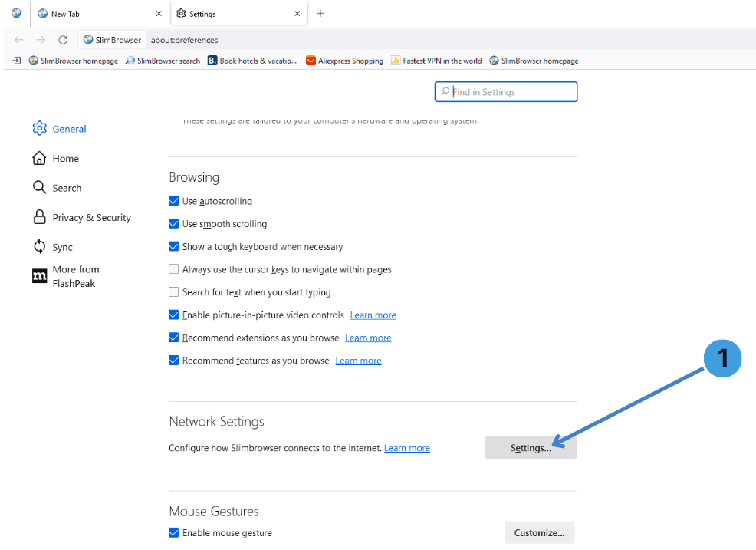Image resolution: width=756 pixels, height=550 pixels.
Task: Click the Sync arrows icon in sidebar
Action: coord(40,246)
